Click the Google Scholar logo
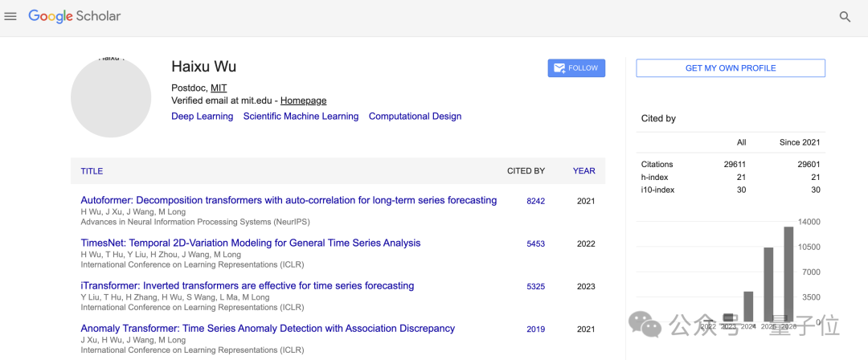Image resolution: width=868 pixels, height=360 pixels. pyautogui.click(x=74, y=16)
